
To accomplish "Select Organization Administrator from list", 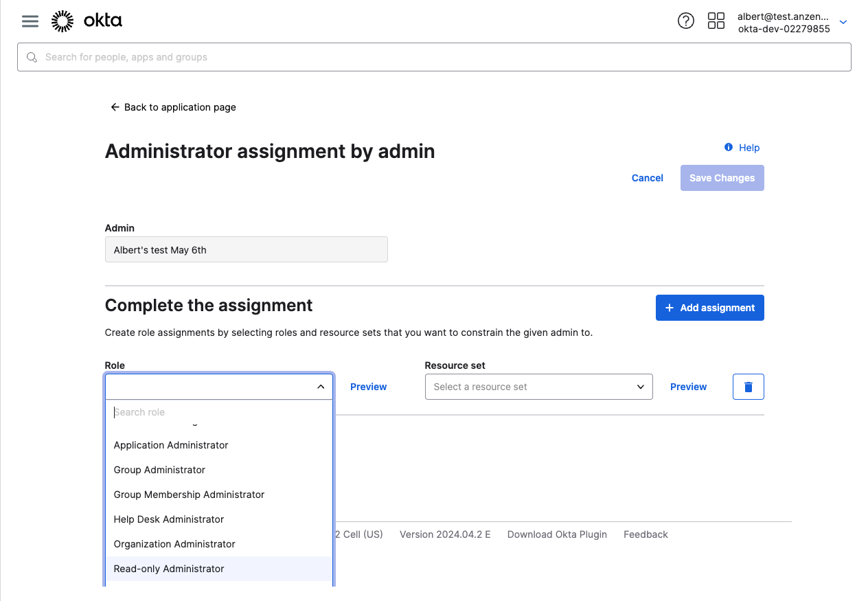I will [174, 544].
